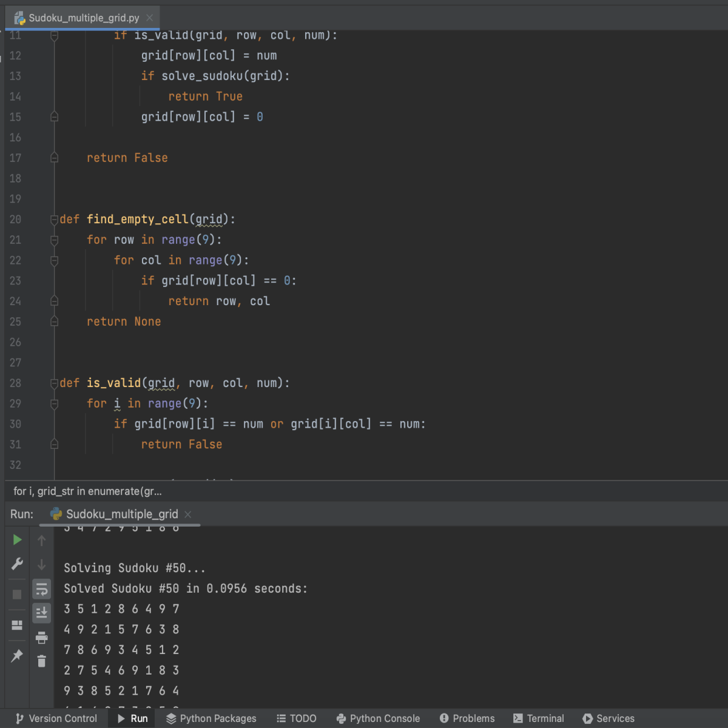Open the TODO tool window

(297, 718)
